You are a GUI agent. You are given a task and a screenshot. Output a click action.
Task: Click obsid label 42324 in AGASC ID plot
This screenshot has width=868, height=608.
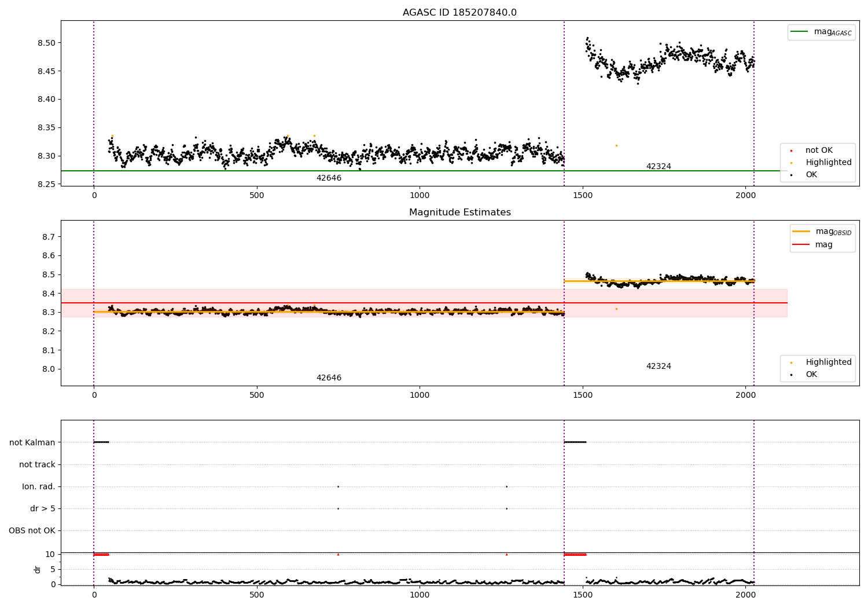659,167
